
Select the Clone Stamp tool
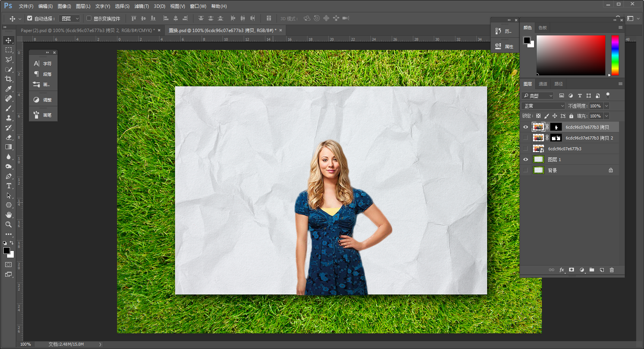[9, 118]
